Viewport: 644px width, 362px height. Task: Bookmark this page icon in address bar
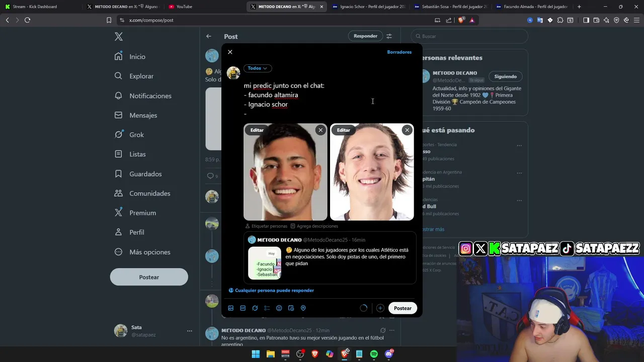click(109, 20)
